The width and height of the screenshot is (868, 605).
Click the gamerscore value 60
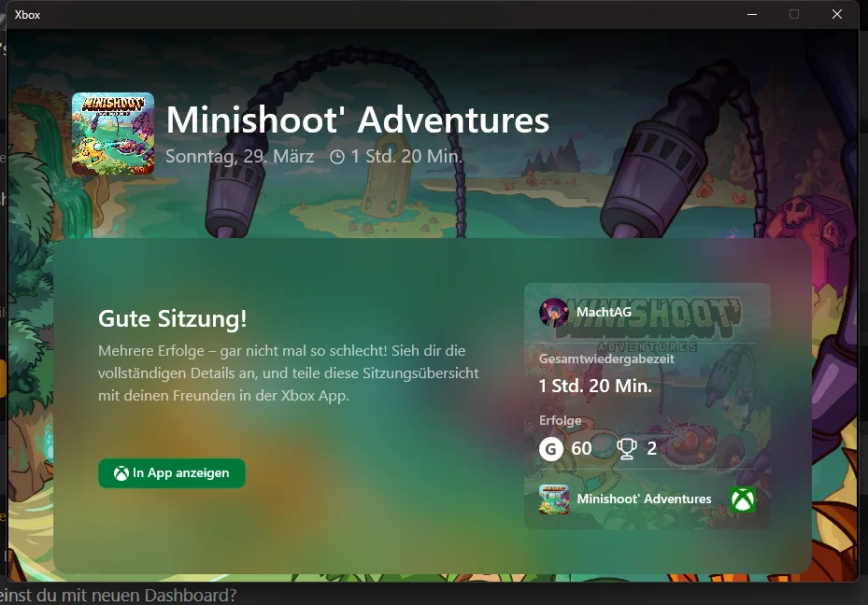point(581,448)
